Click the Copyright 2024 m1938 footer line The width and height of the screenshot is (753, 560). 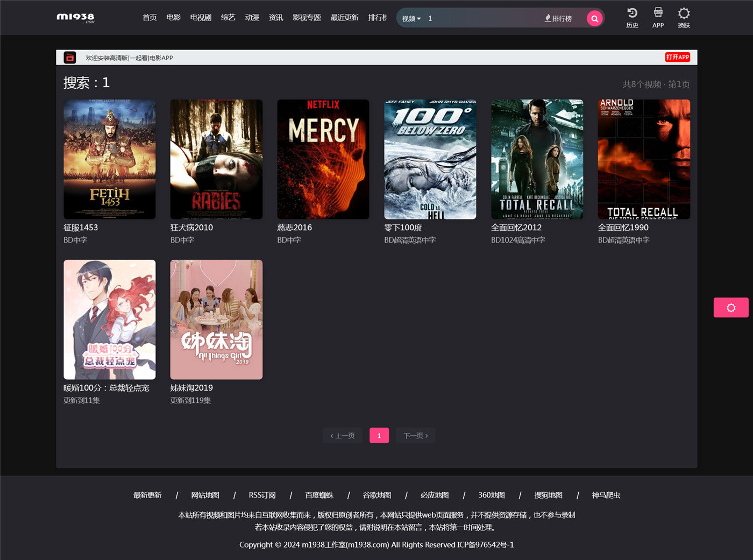click(376, 544)
